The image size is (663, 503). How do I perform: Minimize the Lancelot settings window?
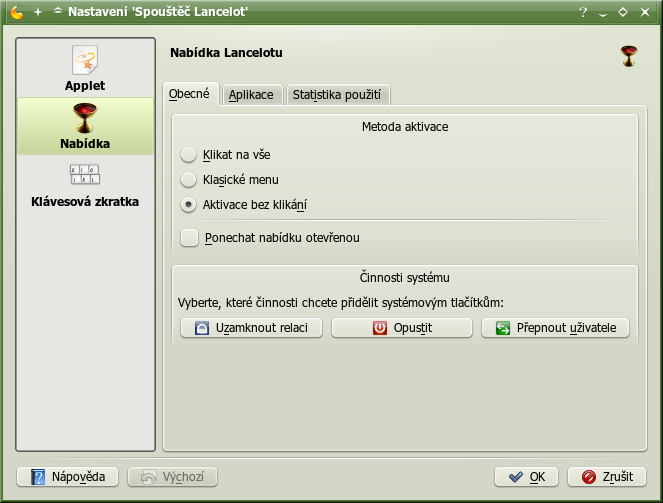pyautogui.click(x=603, y=13)
